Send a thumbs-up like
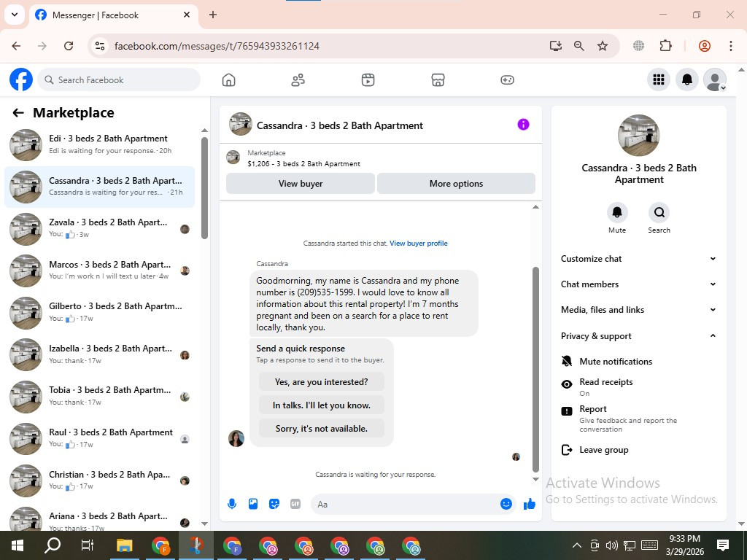This screenshot has width=747, height=560. (x=530, y=504)
